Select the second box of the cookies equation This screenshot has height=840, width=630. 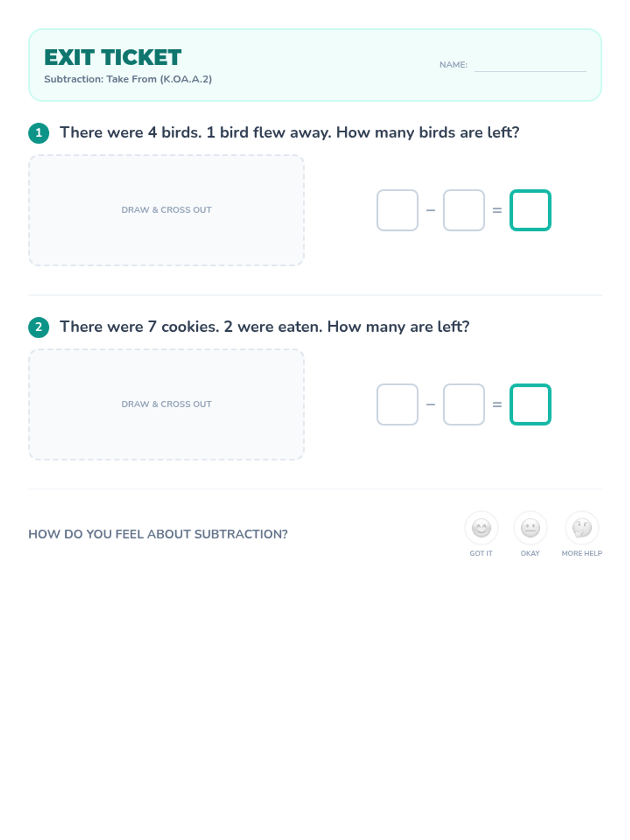[464, 405]
